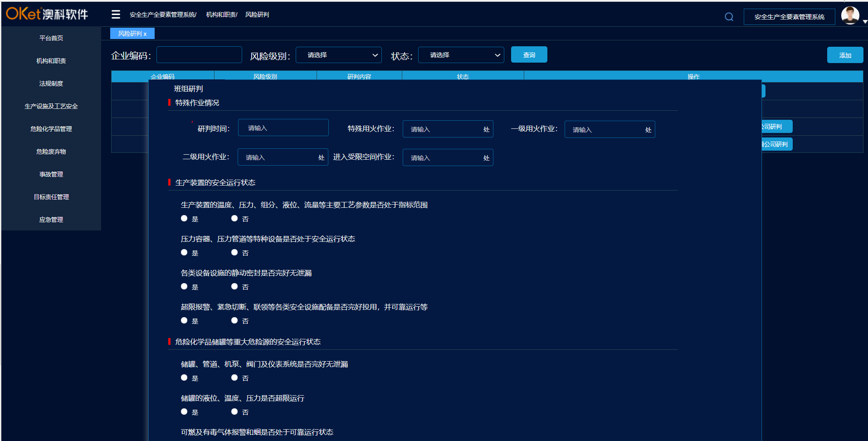868x441 pixels.
Task: Open the 风险级别 dropdown
Action: (x=338, y=54)
